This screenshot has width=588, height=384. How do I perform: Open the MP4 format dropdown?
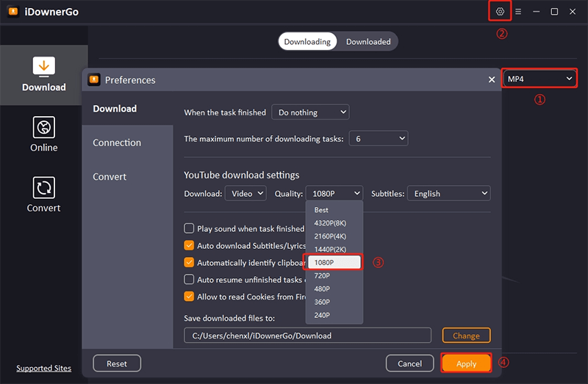(539, 79)
